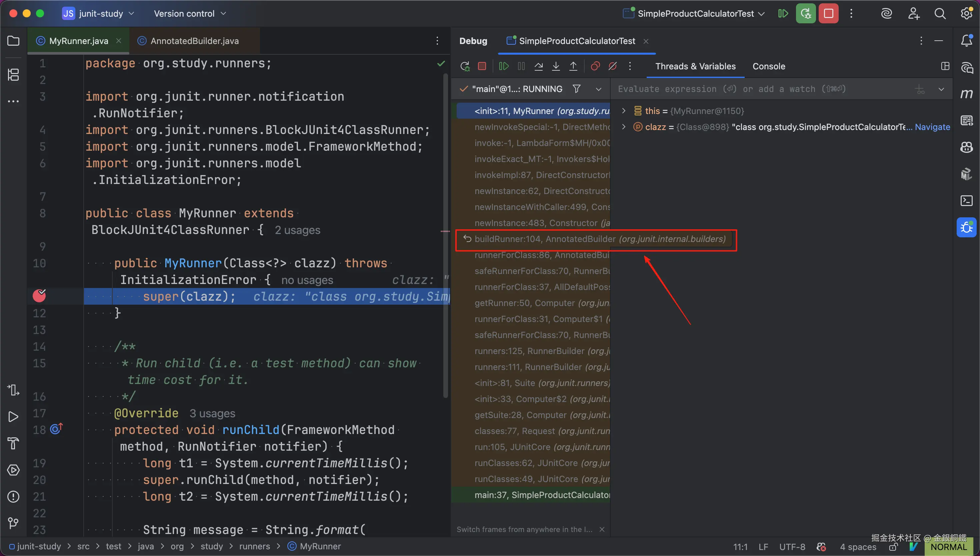Click the Navigate link for clazz
The width and height of the screenshot is (980, 556).
932,127
